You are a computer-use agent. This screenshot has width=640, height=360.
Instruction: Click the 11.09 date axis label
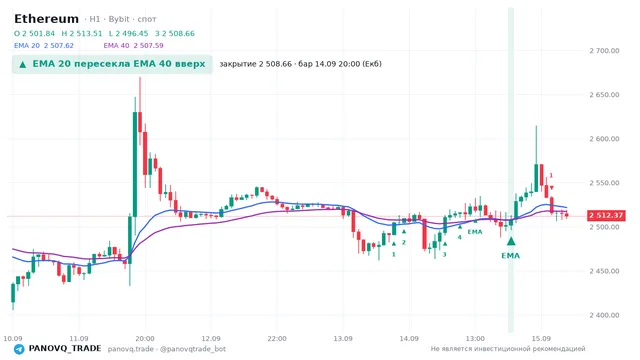pyautogui.click(x=79, y=338)
